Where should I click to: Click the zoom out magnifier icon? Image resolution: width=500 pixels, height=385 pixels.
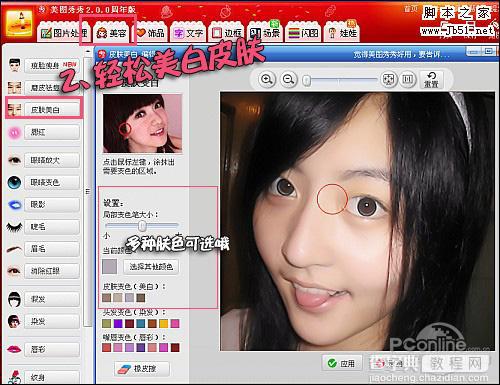(x=288, y=80)
